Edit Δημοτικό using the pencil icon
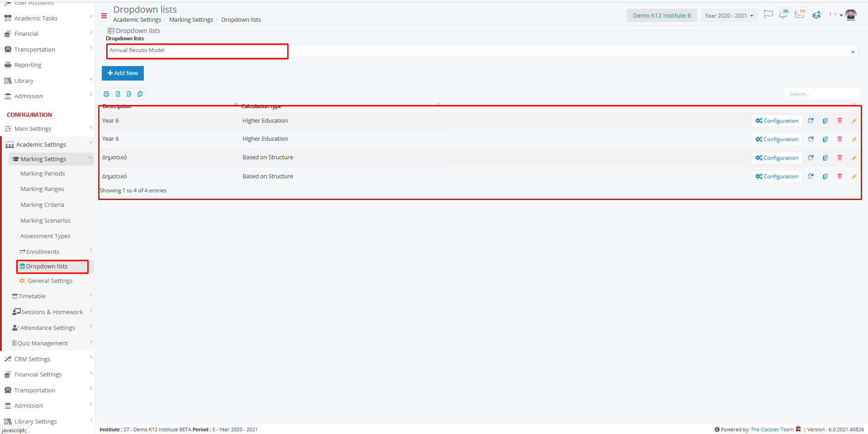 [x=854, y=157]
